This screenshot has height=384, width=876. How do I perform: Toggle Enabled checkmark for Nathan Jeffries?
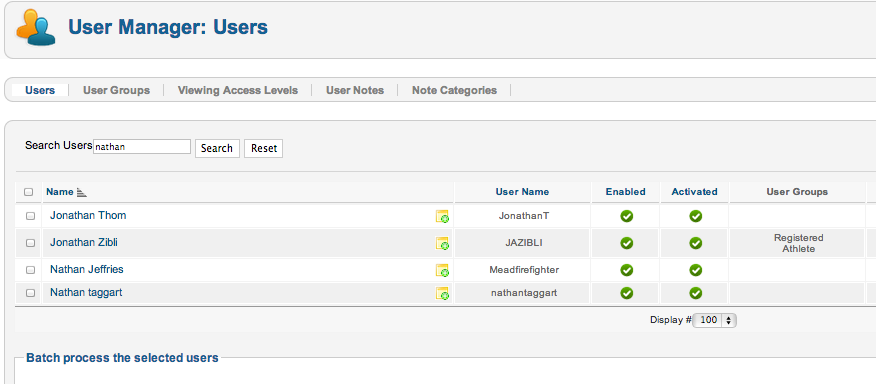pyautogui.click(x=626, y=270)
